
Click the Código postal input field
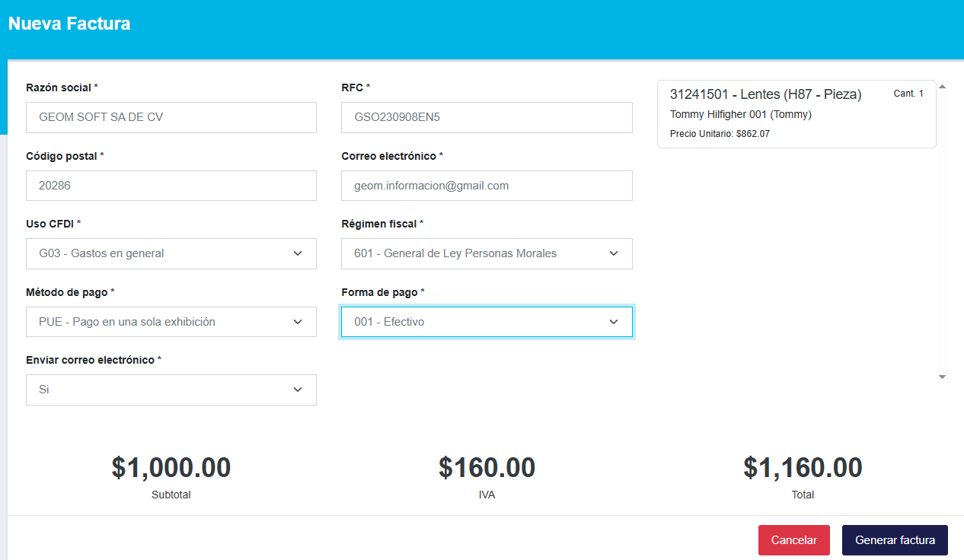coord(171,186)
